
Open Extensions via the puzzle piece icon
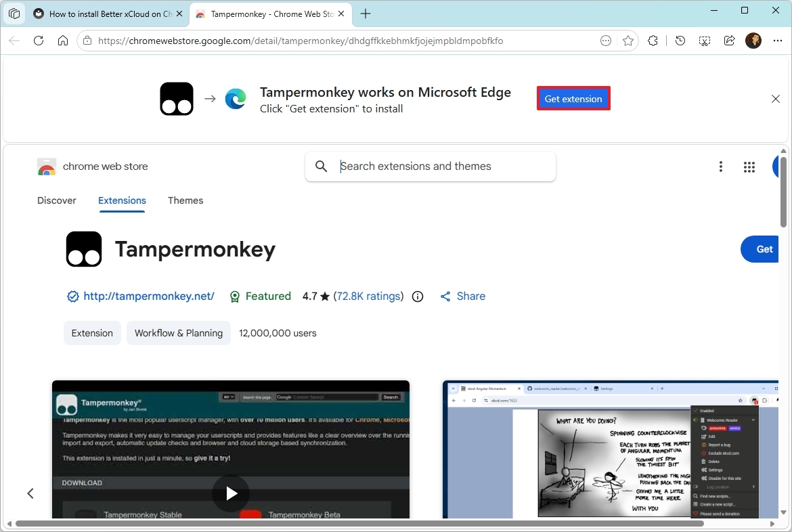[x=652, y=41]
